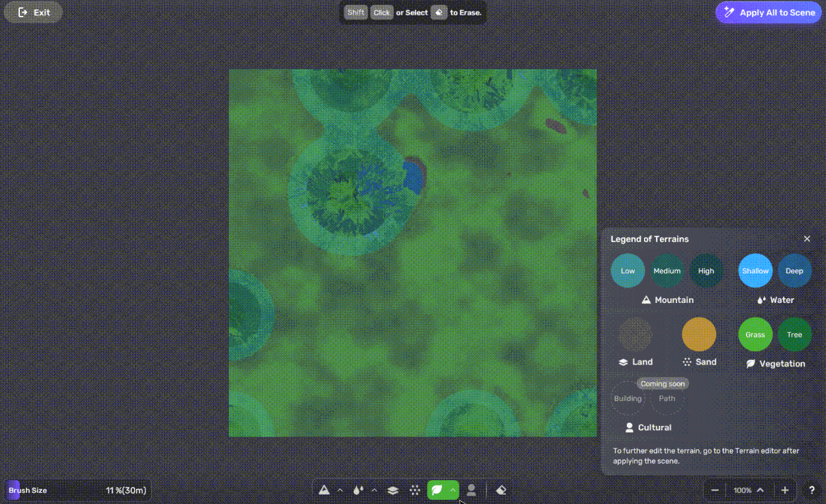Screen dimensions: 826x504
Task: Click the Shallow water color swatch
Action: click(x=755, y=271)
